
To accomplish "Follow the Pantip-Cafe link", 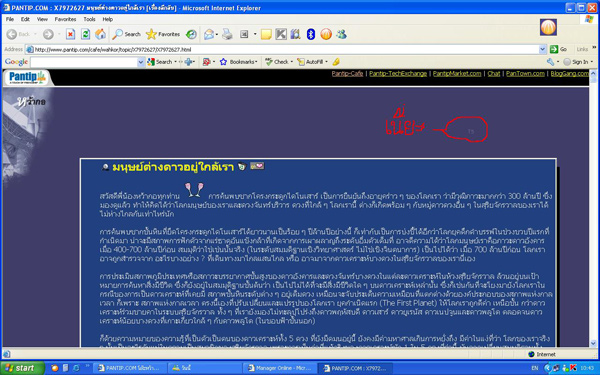I will tap(347, 73).
